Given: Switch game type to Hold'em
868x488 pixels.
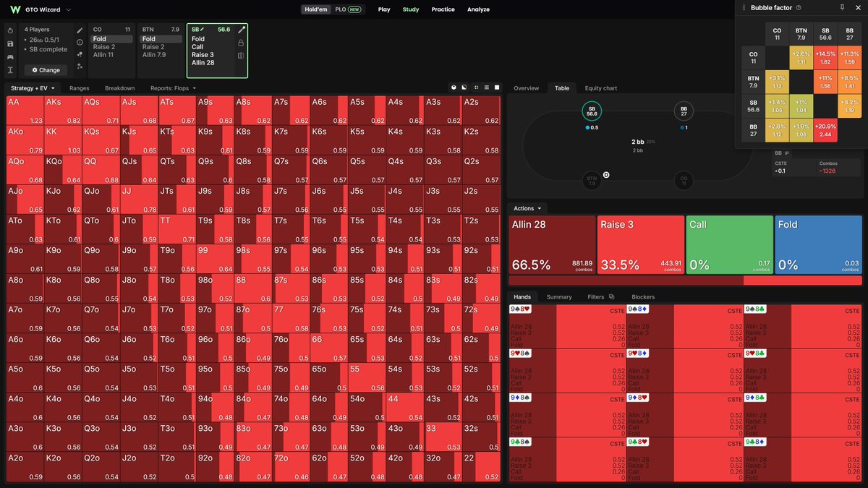Looking at the screenshot, I should pos(316,9).
